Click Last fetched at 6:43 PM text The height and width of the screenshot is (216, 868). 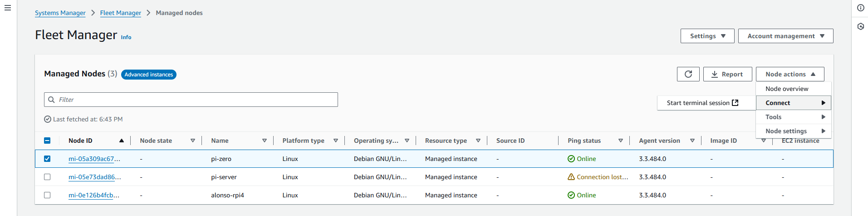pyautogui.click(x=88, y=119)
